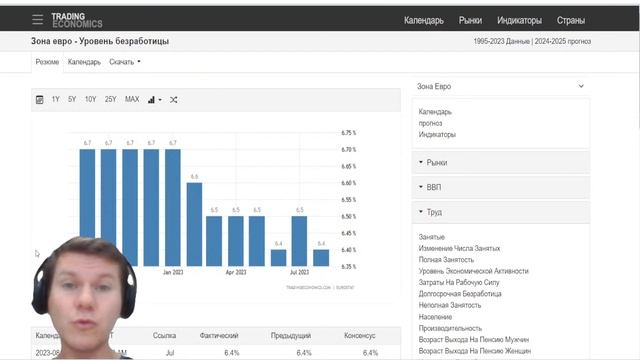Click the 6.6 chart bar
The height and width of the screenshot is (360, 640).
tap(194, 224)
